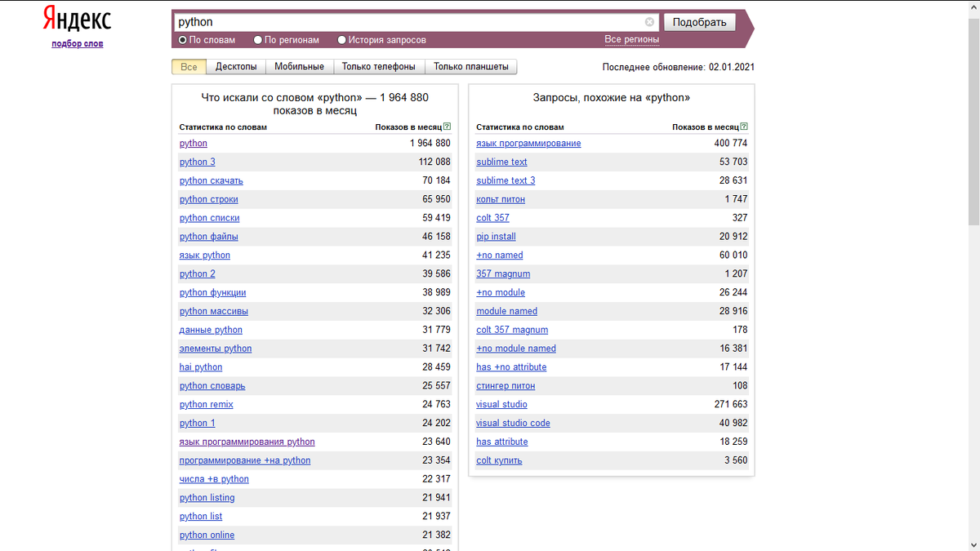This screenshot has height=551, width=980.
Task: Open the 'данные python' link
Action: click(211, 331)
